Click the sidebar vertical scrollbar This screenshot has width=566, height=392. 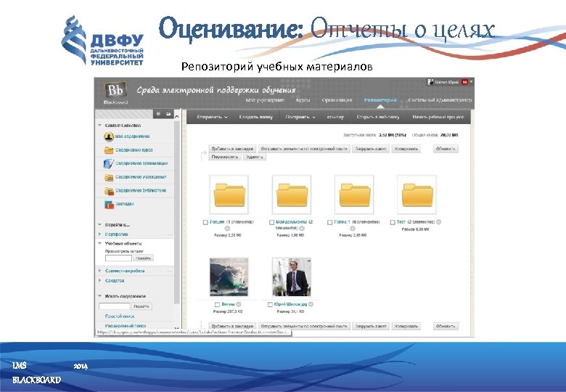pos(176,211)
